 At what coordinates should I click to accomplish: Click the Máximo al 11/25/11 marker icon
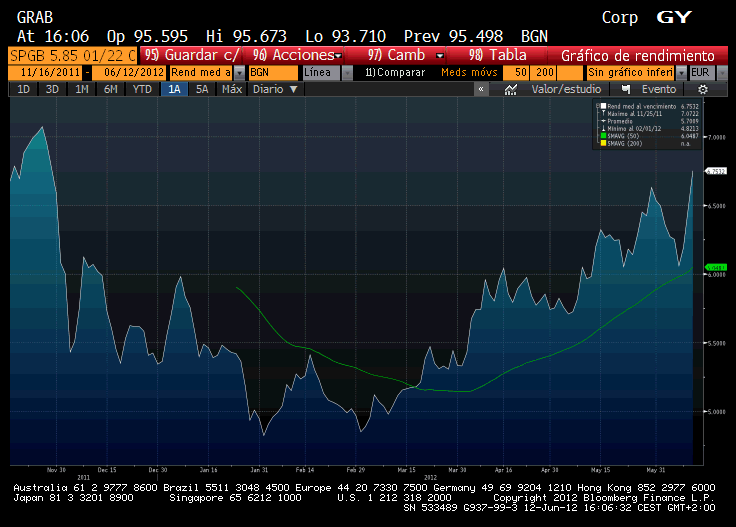click(604, 114)
